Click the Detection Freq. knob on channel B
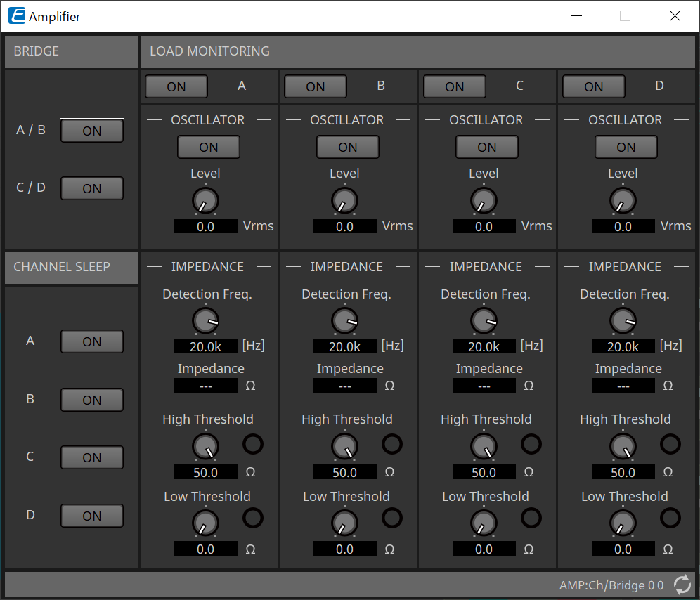Image resolution: width=700 pixels, height=600 pixels. click(x=344, y=320)
